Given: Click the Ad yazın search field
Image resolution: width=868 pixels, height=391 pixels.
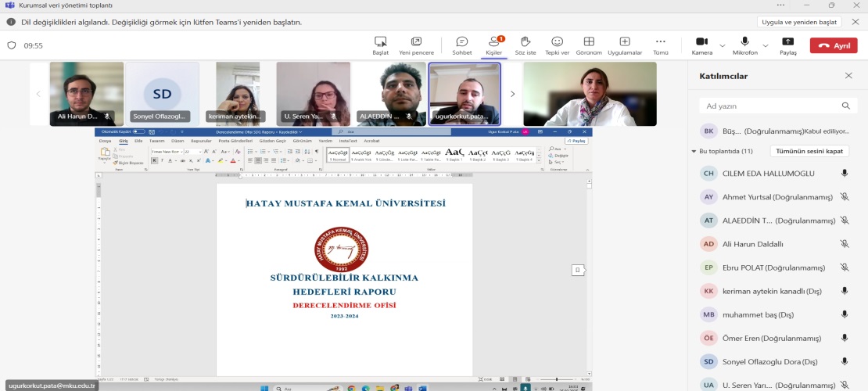Looking at the screenshot, I should click(x=770, y=106).
